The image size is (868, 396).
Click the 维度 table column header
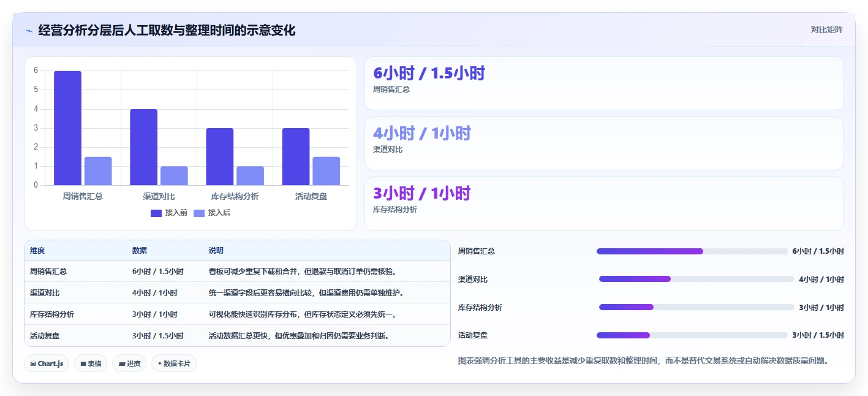pos(37,251)
